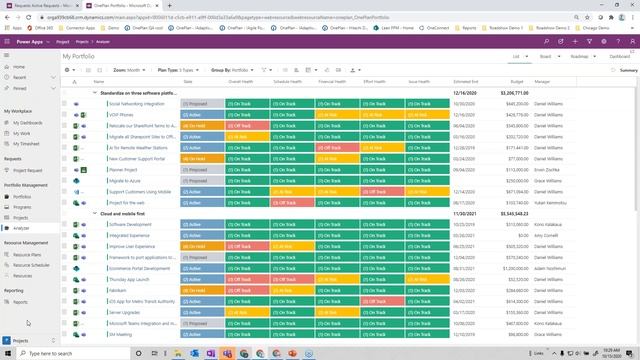Check the VOIP Phones row checkbox
Screen dimensions: 640x360
point(64,115)
